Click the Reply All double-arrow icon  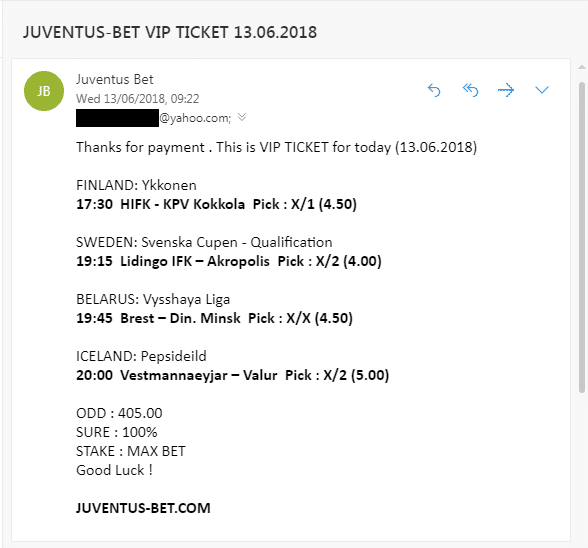470,90
